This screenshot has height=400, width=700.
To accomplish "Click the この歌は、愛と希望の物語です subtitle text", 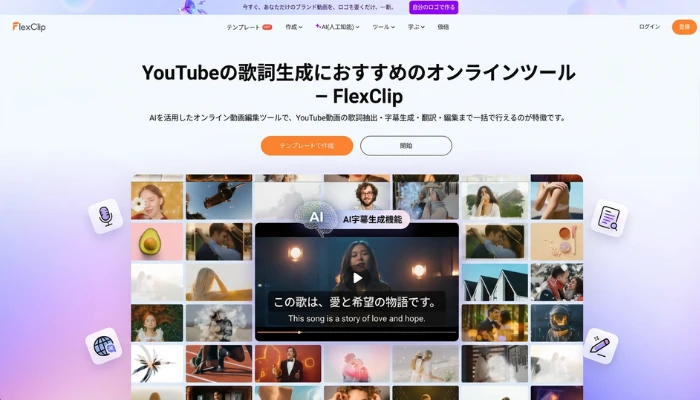I will coord(356,302).
